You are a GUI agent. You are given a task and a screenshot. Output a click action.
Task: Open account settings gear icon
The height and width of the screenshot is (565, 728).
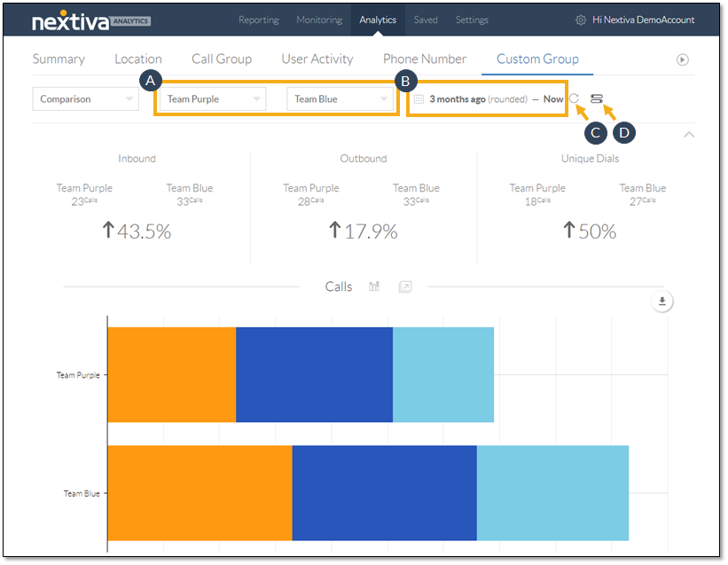[x=580, y=20]
